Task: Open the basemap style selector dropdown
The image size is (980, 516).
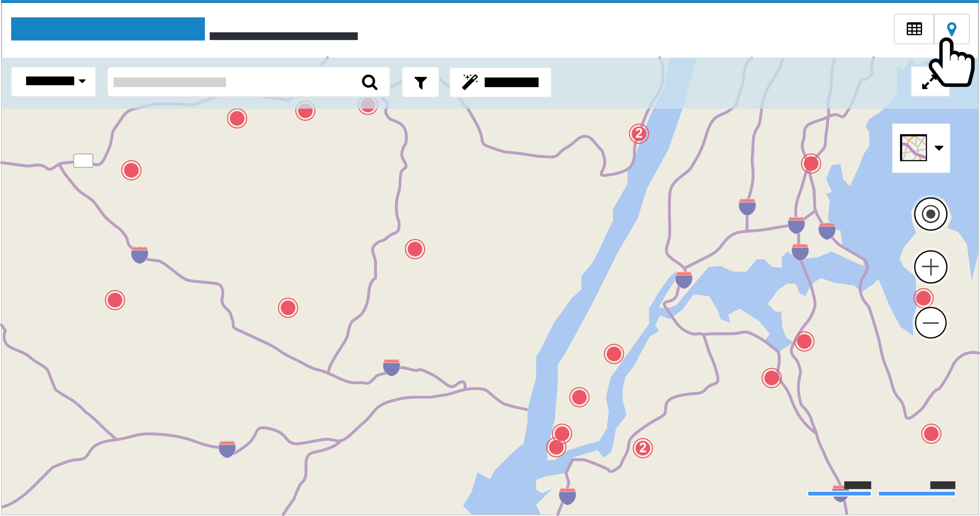Action: pyautogui.click(x=921, y=148)
